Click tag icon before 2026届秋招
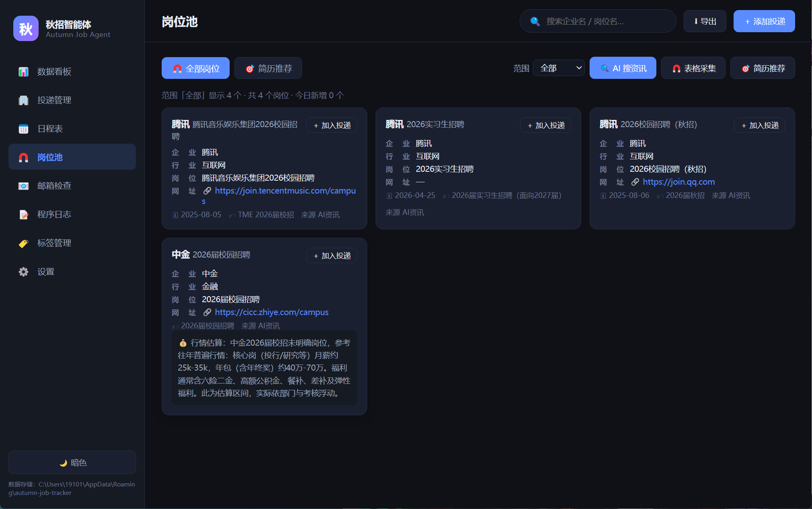This screenshot has height=509, width=812. point(660,196)
